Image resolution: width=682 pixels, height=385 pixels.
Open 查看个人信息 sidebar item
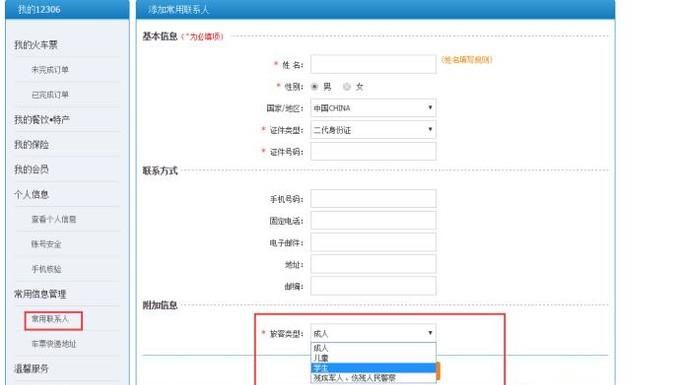[x=54, y=219]
